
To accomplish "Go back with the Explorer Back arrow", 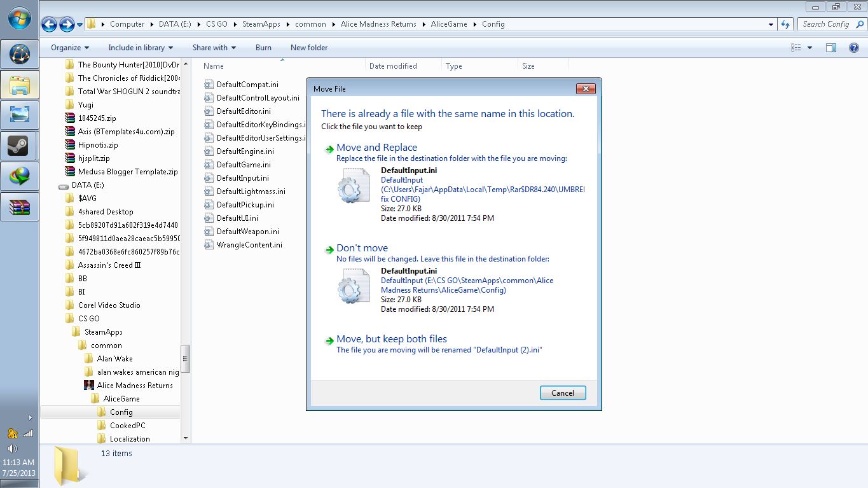I will (x=49, y=24).
